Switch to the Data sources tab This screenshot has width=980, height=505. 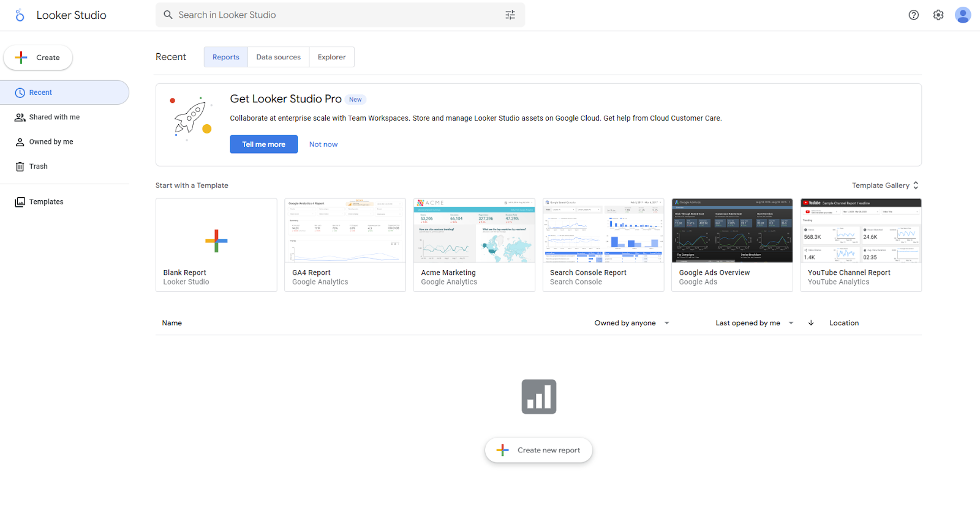point(278,57)
